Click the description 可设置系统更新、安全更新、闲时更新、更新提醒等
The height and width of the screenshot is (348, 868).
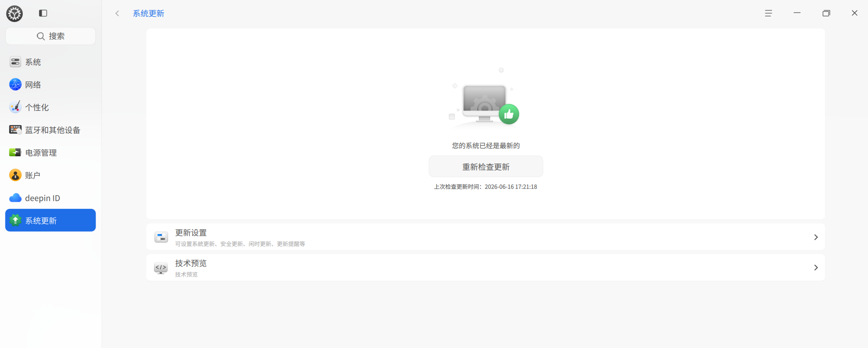point(240,244)
